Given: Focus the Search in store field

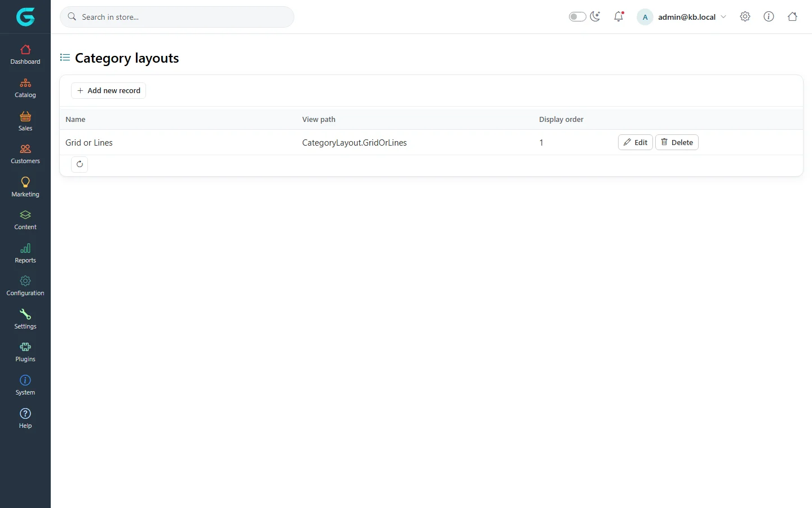Looking at the screenshot, I should tap(177, 17).
